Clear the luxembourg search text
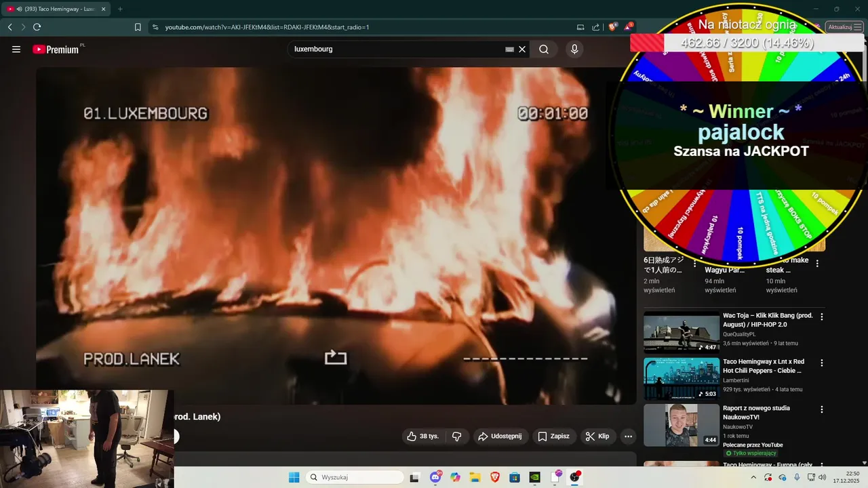Image resolution: width=868 pixels, height=488 pixels. pos(522,49)
